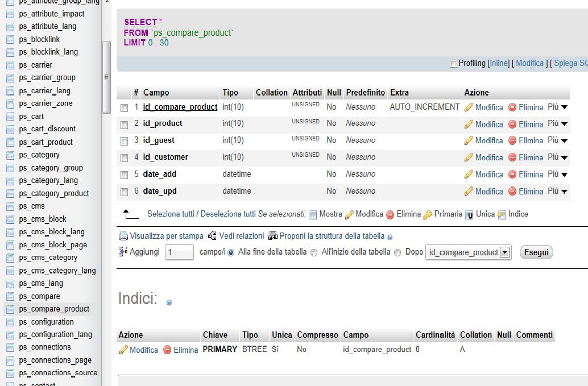Screen dimensions: 588x386
Task: Click the Seleziona tutti link
Action: tap(171, 214)
